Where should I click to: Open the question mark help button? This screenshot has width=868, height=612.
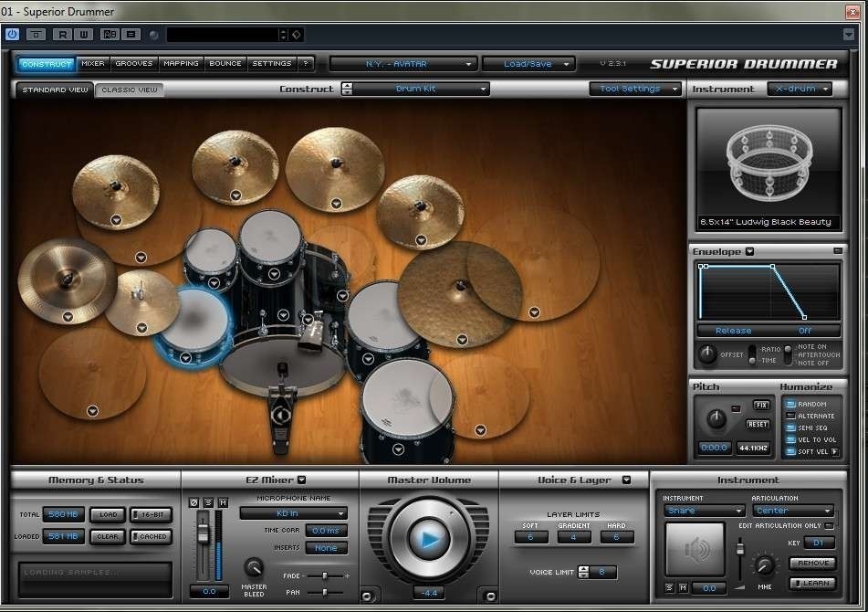pyautogui.click(x=306, y=64)
